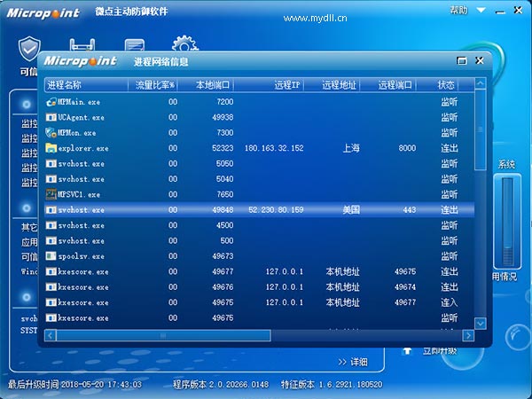532x399 pixels.
Task: Click remote port 443 cell
Action: (410, 210)
